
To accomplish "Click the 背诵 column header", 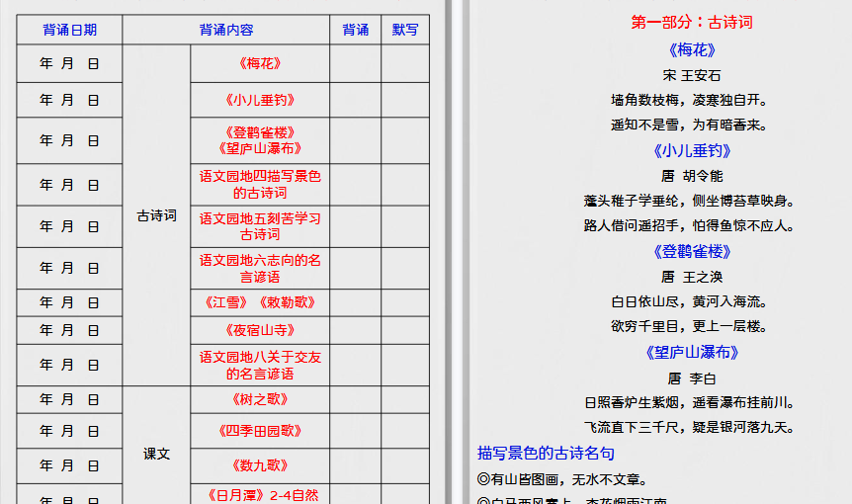I will [356, 30].
